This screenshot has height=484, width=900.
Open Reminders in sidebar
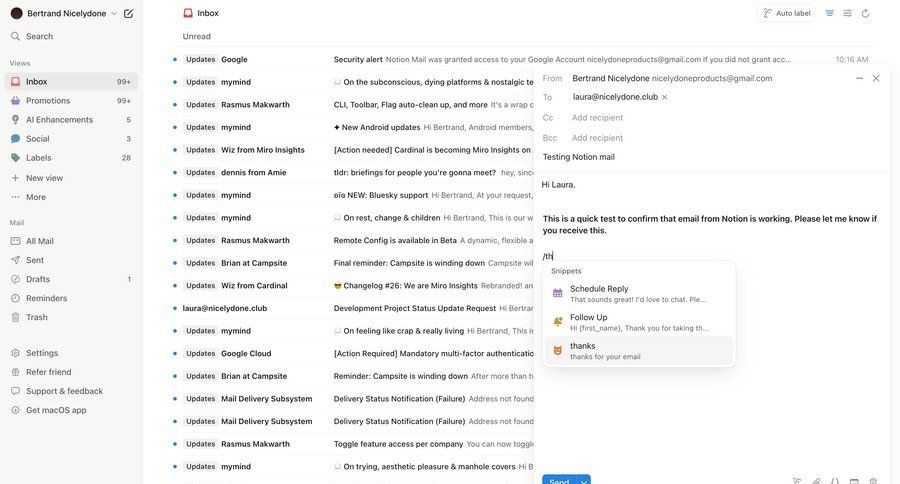(x=71, y=298)
